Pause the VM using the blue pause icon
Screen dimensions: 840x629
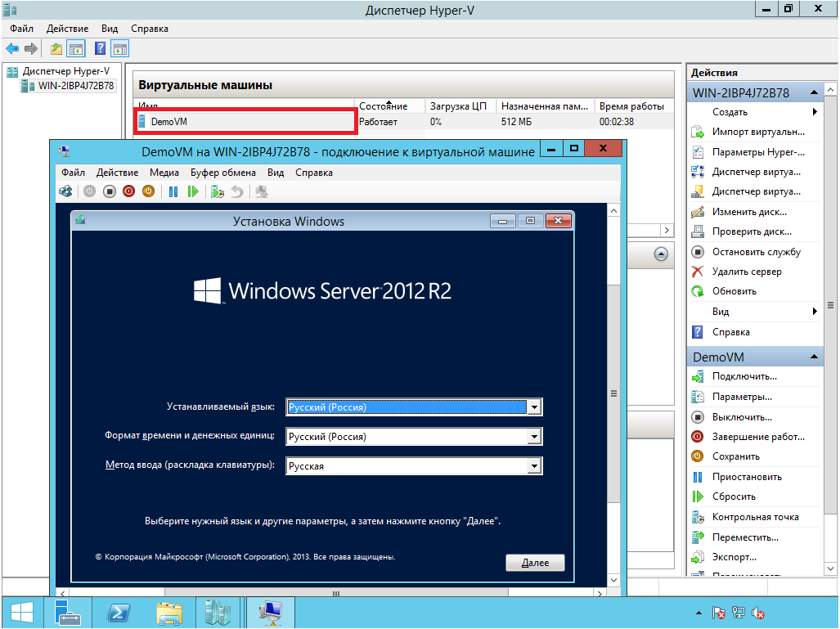click(x=173, y=191)
